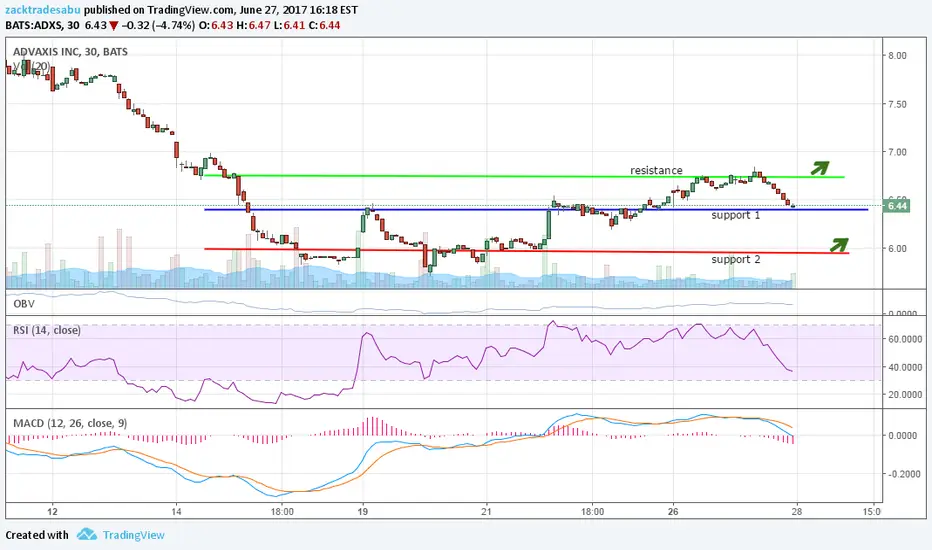
Task: Select the green resistance horizontal line
Action: tap(523, 176)
